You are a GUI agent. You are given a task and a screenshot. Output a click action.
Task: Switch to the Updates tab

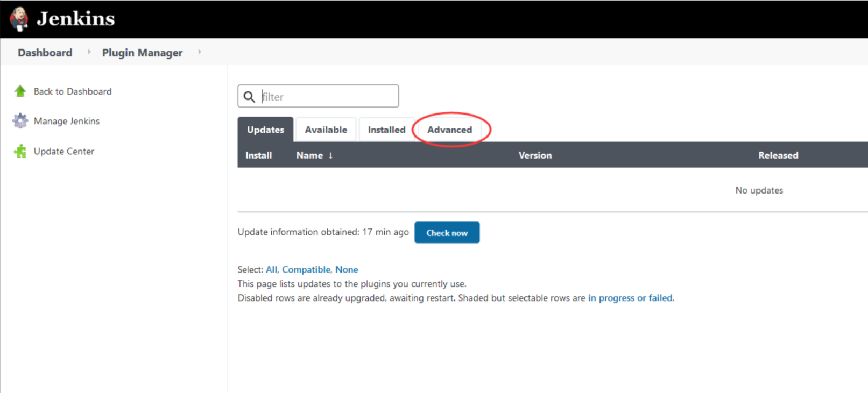265,130
